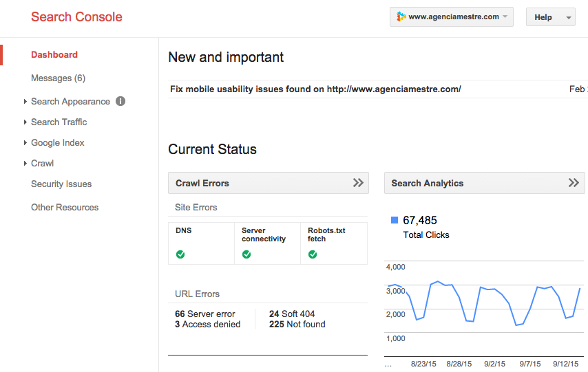This screenshot has height=372, width=588.
Task: Click the info icon beside Search Appearance
Action: (x=120, y=101)
